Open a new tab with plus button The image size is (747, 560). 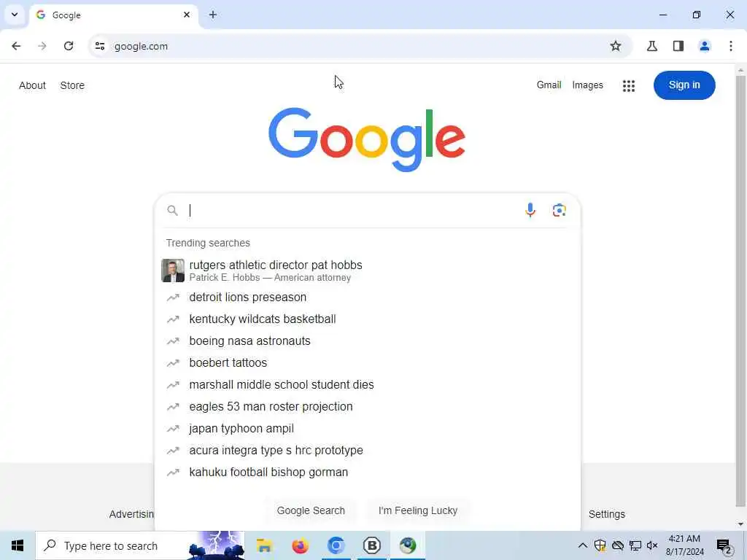tap(213, 15)
